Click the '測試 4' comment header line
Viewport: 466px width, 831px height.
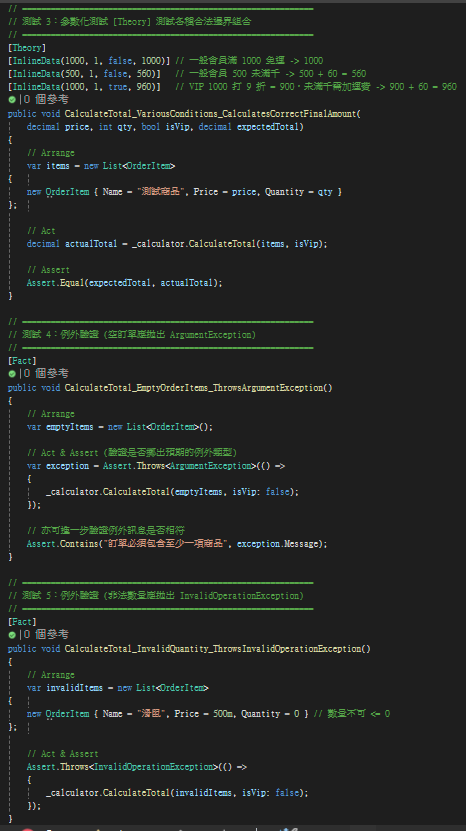pyautogui.click(x=132, y=335)
